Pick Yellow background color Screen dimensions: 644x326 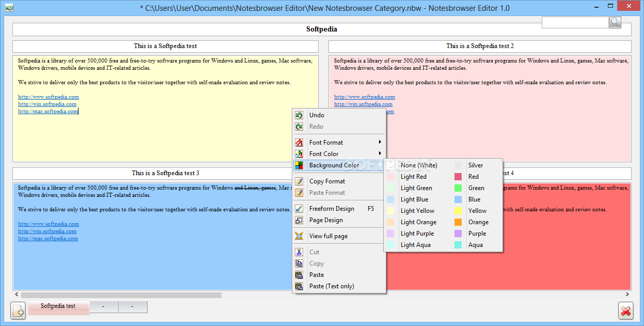click(x=476, y=211)
